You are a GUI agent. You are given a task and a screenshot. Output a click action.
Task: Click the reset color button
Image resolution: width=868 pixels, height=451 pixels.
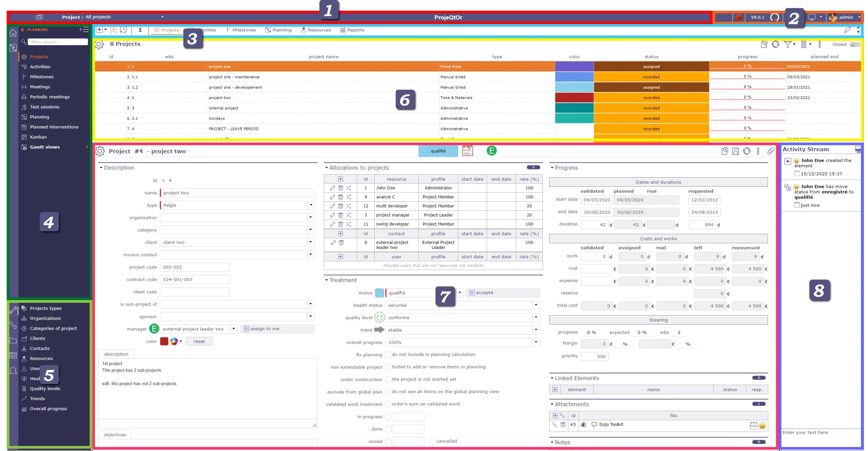coord(199,341)
